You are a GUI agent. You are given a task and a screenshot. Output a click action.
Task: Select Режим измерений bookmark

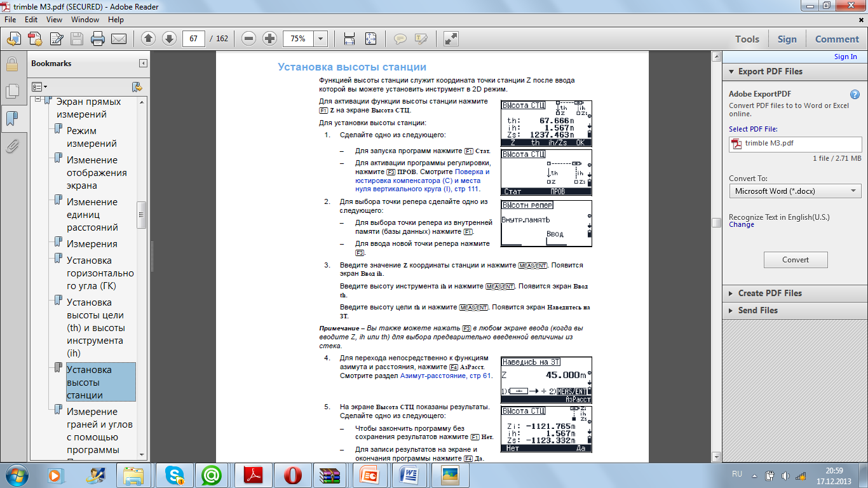tap(90, 137)
